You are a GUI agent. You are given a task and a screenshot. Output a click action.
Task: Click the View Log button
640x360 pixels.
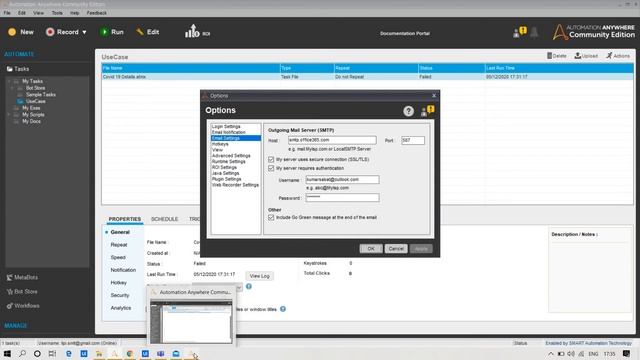[x=260, y=276]
